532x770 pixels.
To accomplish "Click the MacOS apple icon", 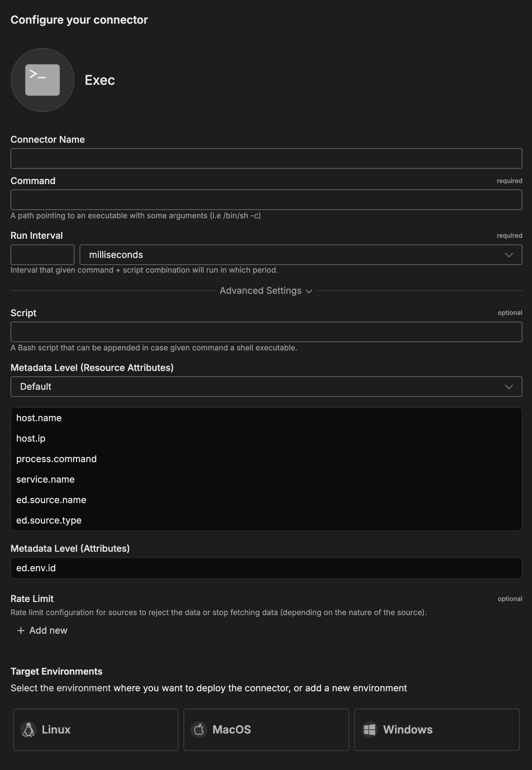I will [199, 730].
